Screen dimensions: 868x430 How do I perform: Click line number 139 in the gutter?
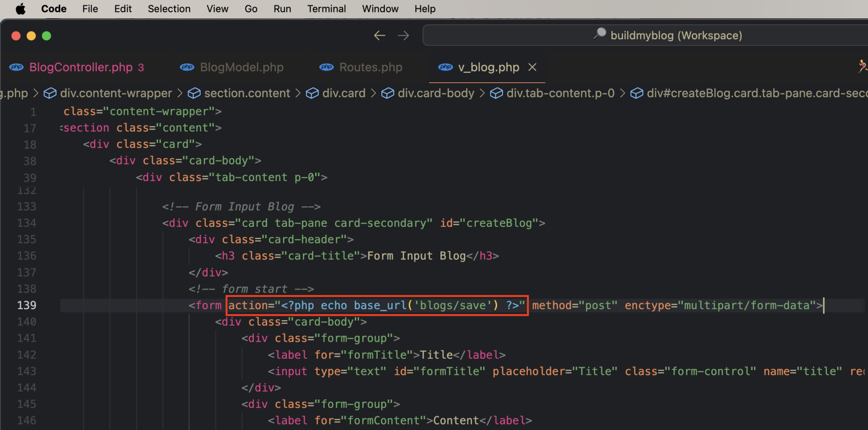[x=27, y=305]
